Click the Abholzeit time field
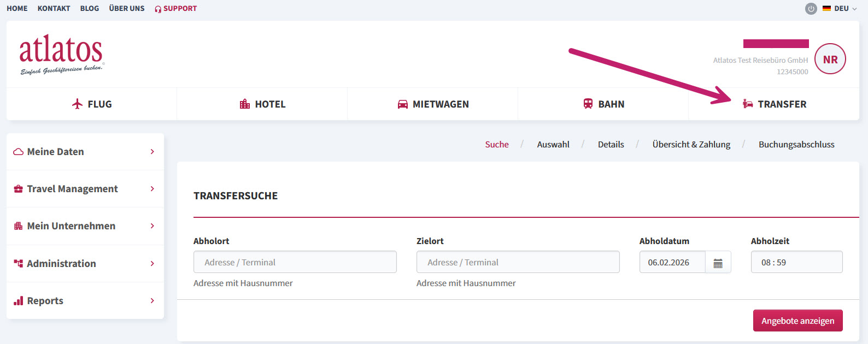868x344 pixels. click(x=797, y=262)
